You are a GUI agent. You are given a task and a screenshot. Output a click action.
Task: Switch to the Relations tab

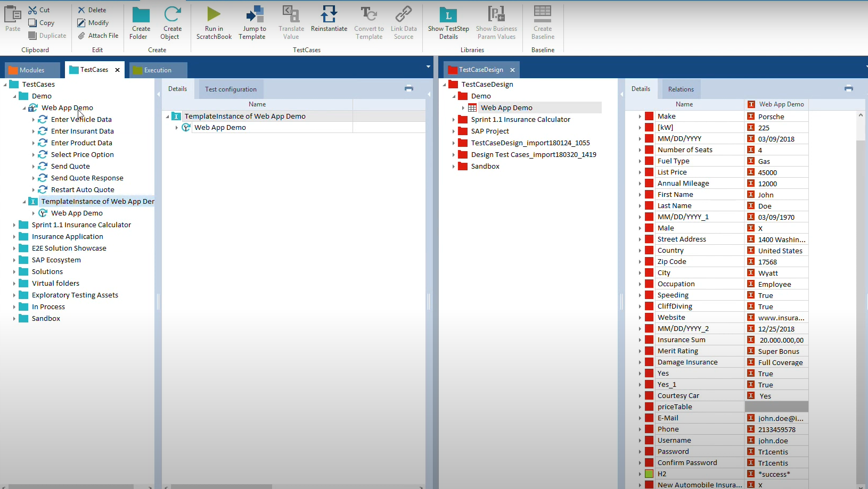click(681, 89)
